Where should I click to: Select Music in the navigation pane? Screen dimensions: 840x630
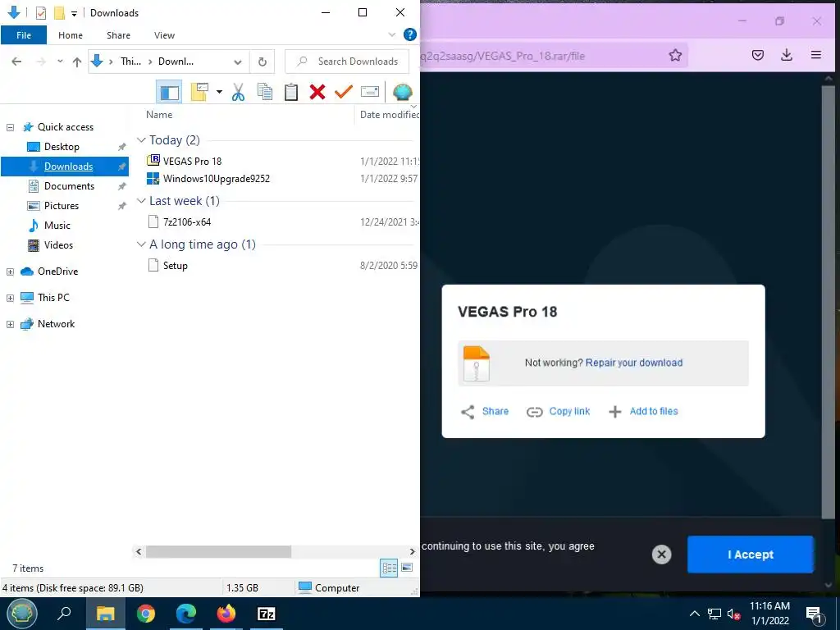click(57, 226)
